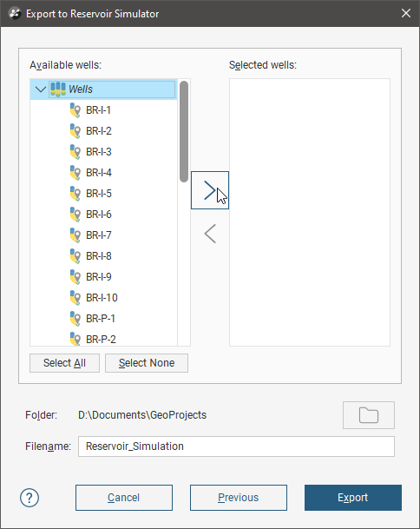Click the Select None button
Image resolution: width=420 pixels, height=529 pixels.
147,363
